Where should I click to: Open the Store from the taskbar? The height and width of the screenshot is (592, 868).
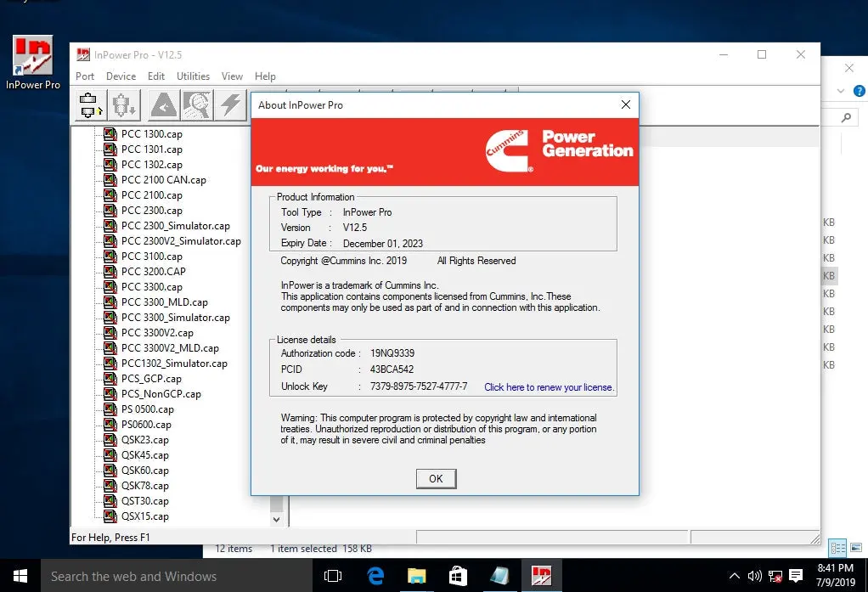pyautogui.click(x=458, y=576)
